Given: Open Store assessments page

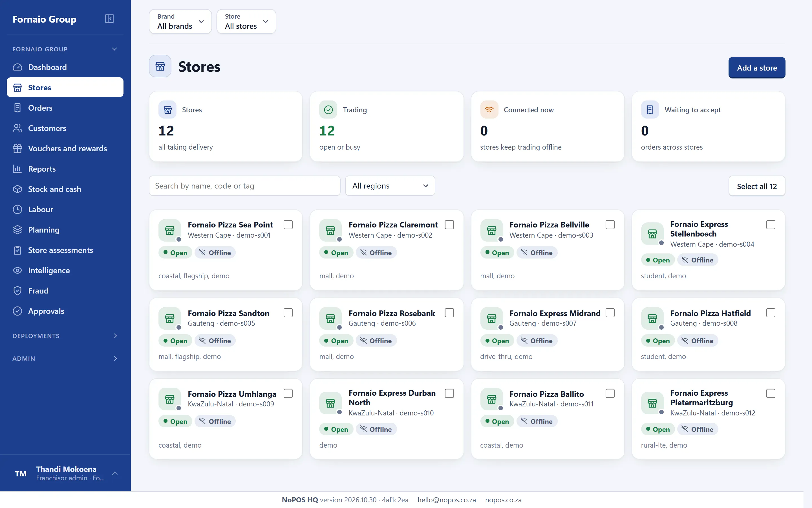Looking at the screenshot, I should tap(65, 250).
